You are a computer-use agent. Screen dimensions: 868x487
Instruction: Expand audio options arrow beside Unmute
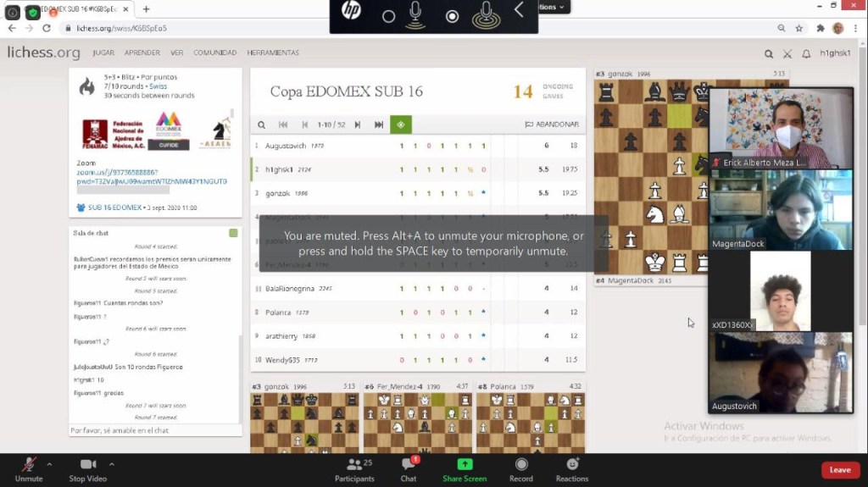pos(49,464)
